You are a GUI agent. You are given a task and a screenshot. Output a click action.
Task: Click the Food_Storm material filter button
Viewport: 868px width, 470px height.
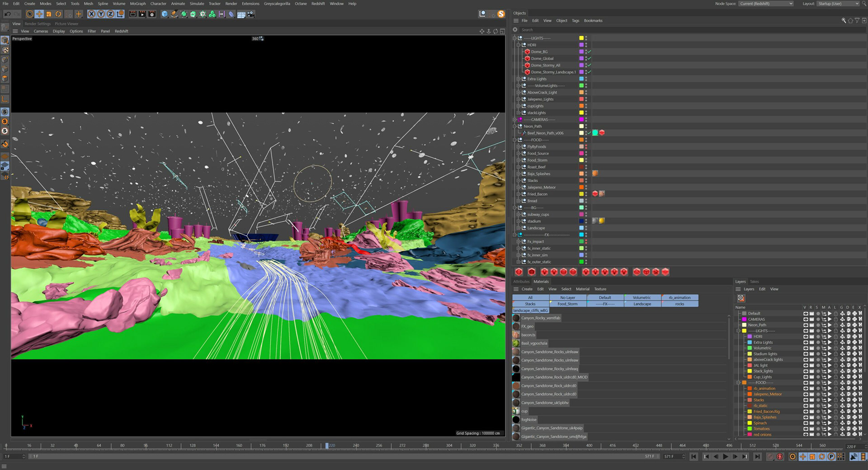(568, 304)
